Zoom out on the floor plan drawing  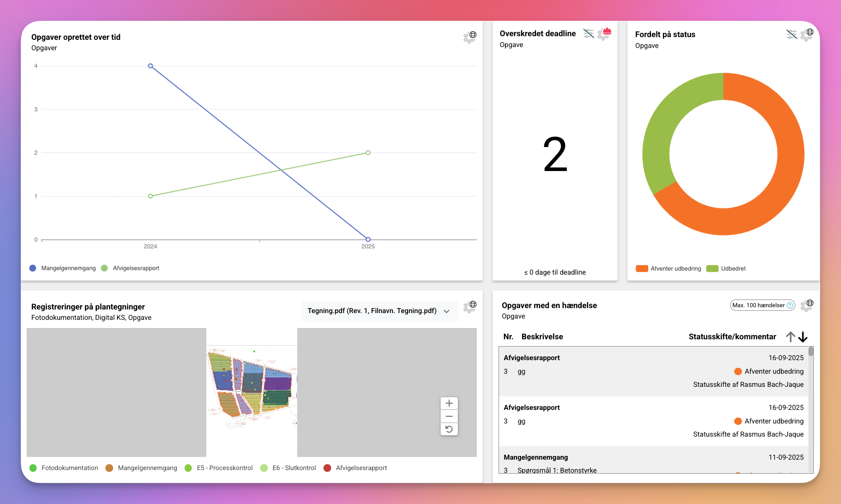(x=449, y=416)
